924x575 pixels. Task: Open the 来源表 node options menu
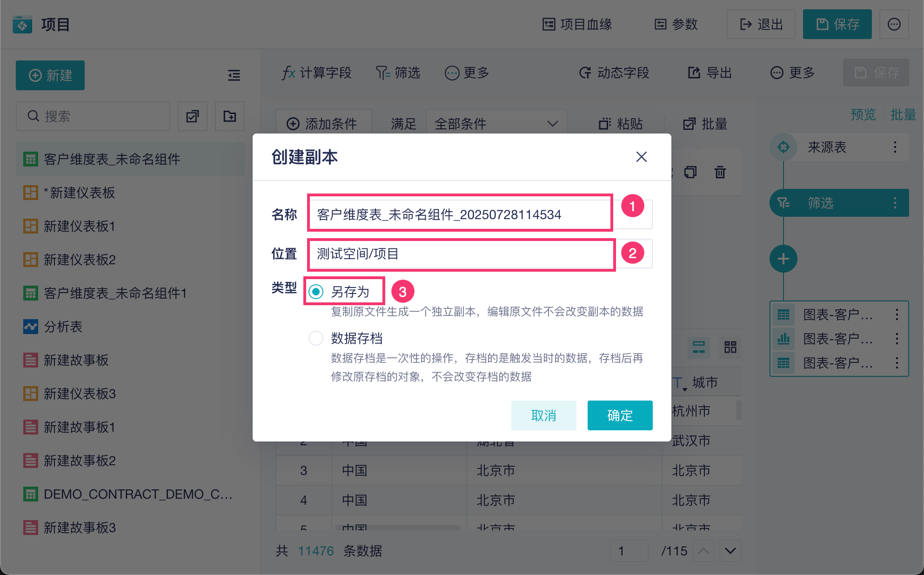click(x=895, y=147)
